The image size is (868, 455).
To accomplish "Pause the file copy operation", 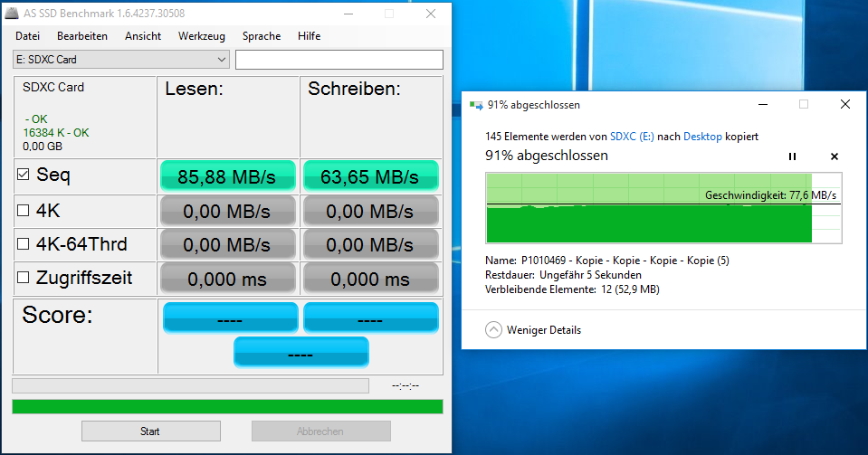I will [792, 156].
